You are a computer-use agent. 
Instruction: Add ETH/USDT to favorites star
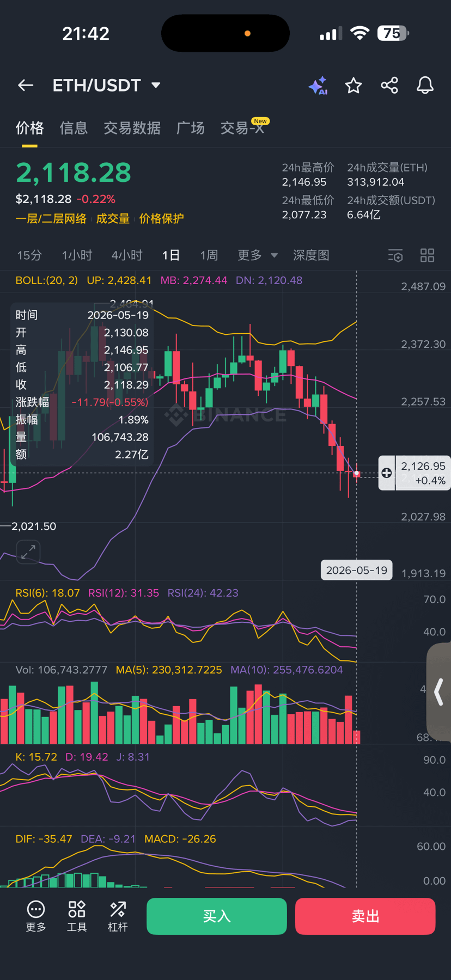click(354, 85)
